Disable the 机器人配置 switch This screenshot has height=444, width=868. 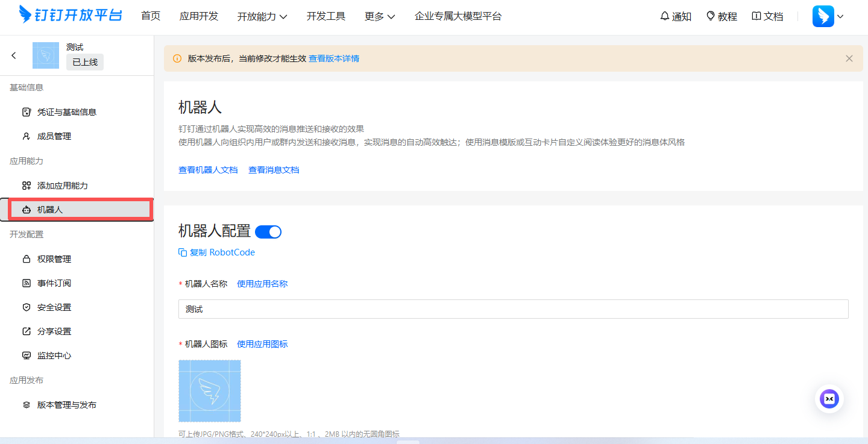click(x=268, y=231)
